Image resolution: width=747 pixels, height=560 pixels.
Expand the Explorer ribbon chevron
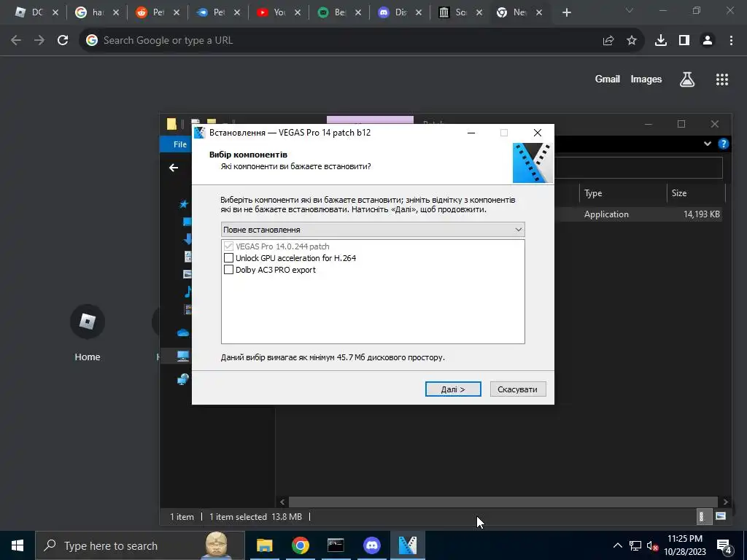(708, 144)
